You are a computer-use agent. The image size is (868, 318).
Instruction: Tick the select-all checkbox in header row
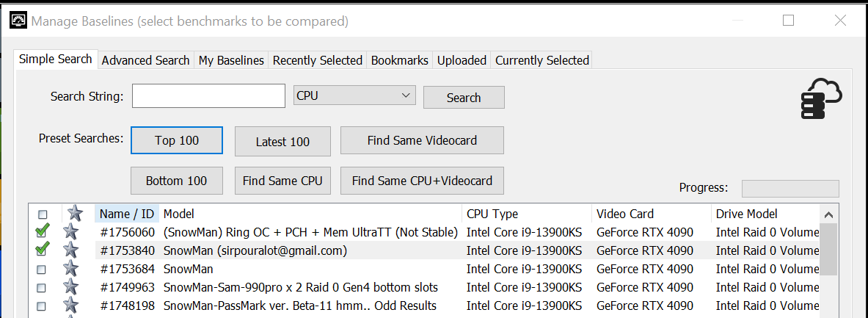(x=42, y=214)
